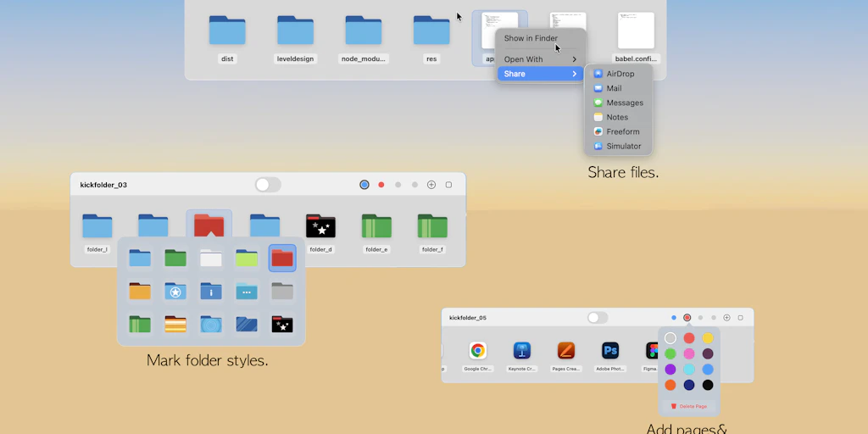Switch to the blue page dot in kickfolder_05
868x434 pixels.
[674, 318]
